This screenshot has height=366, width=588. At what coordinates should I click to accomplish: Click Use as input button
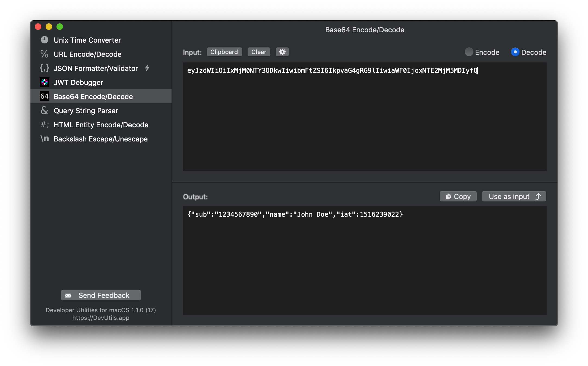click(514, 196)
